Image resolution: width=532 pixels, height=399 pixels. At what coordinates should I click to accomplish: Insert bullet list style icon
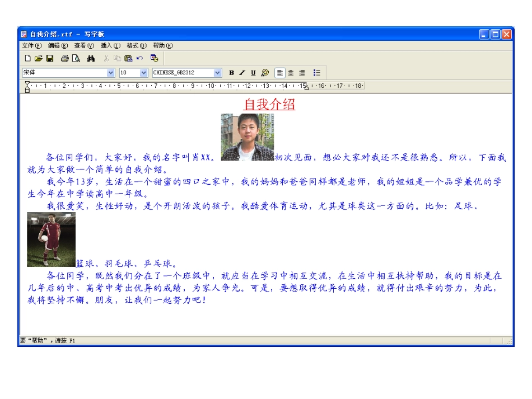[x=316, y=73]
